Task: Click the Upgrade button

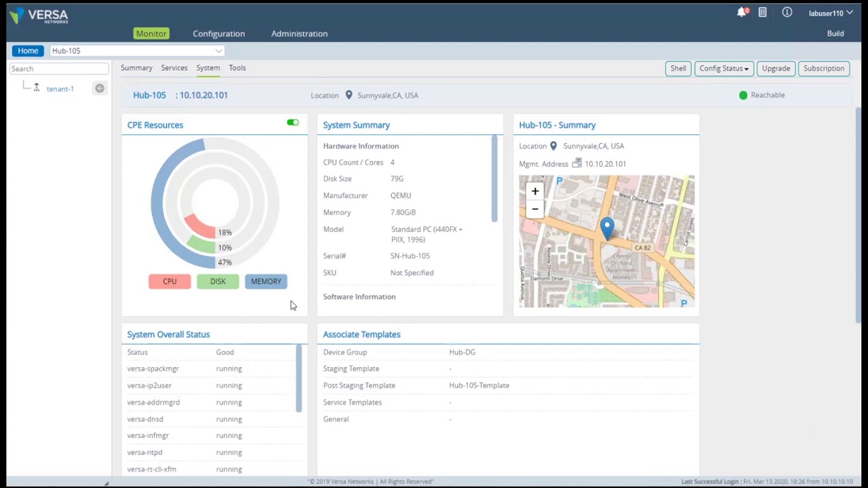Action: (x=776, y=68)
